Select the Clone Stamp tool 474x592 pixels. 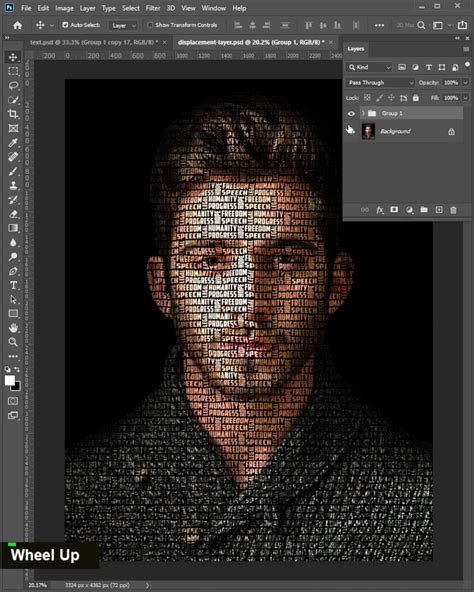[13, 185]
